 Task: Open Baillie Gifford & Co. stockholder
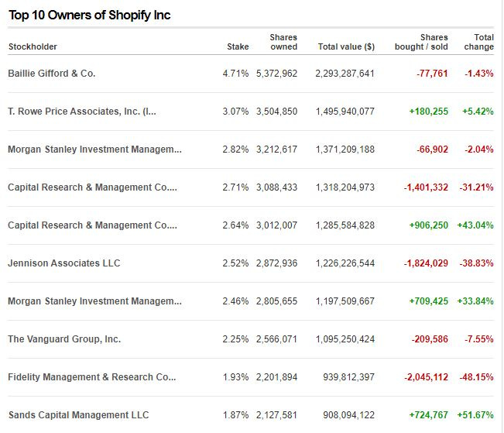(x=51, y=74)
